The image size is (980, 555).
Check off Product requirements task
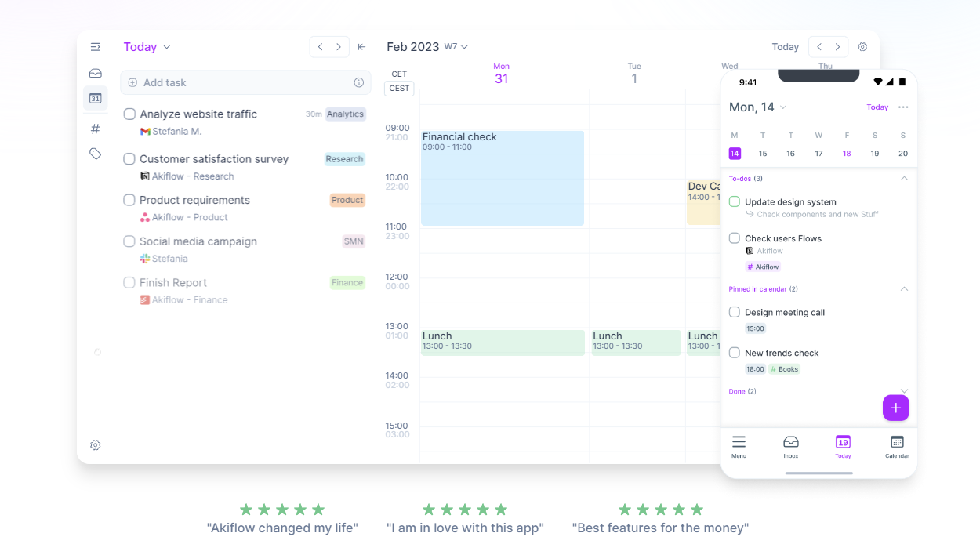tap(129, 200)
